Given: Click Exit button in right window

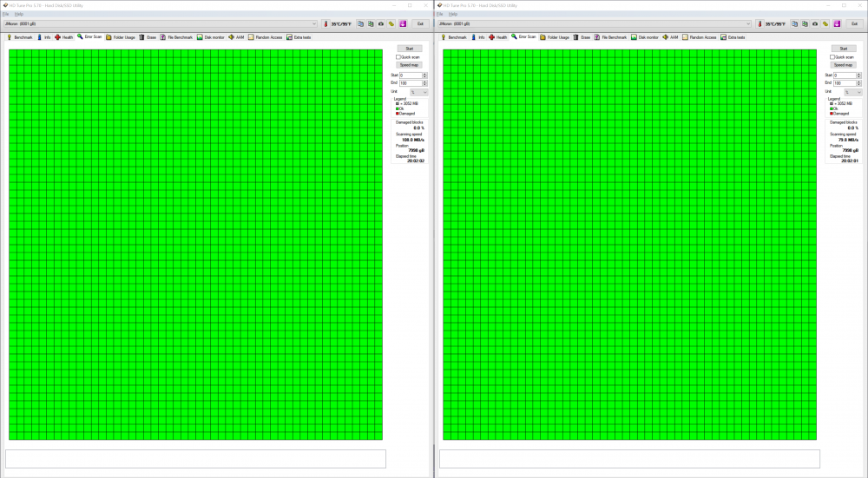Looking at the screenshot, I should pyautogui.click(x=854, y=23).
